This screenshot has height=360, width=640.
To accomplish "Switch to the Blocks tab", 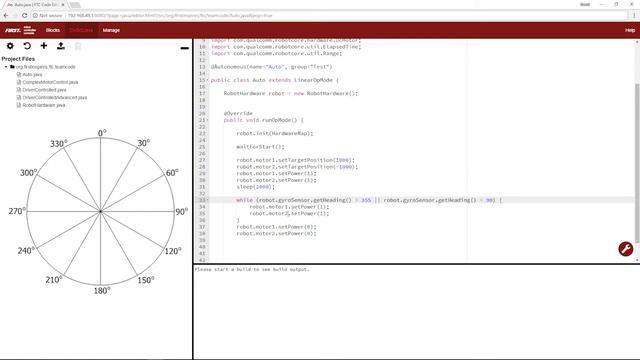I will pyautogui.click(x=53, y=30).
